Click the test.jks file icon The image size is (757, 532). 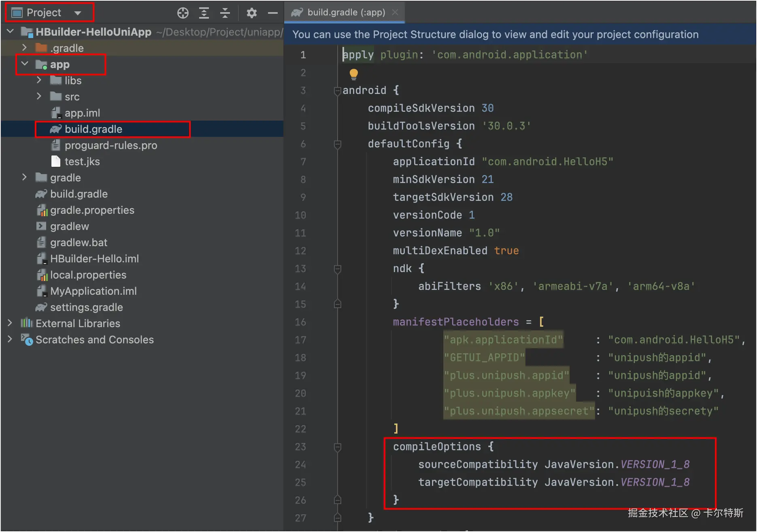56,162
